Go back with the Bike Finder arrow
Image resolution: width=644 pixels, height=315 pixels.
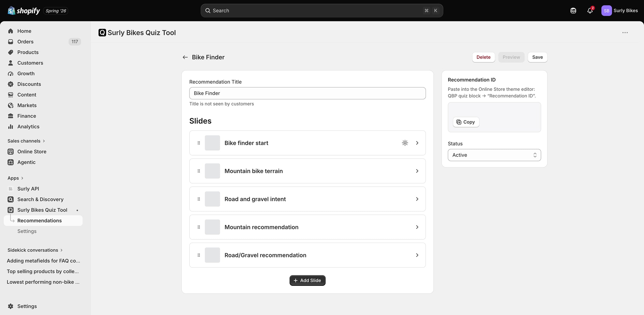[x=185, y=57]
